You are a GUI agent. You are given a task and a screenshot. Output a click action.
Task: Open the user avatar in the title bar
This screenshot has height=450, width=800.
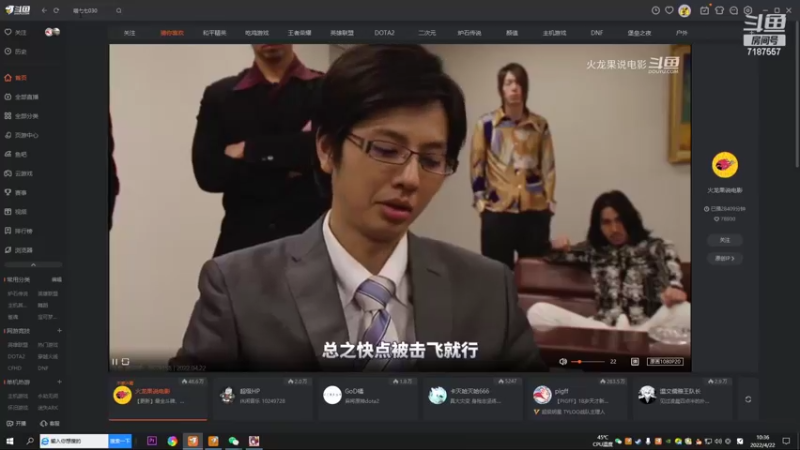[x=684, y=10]
